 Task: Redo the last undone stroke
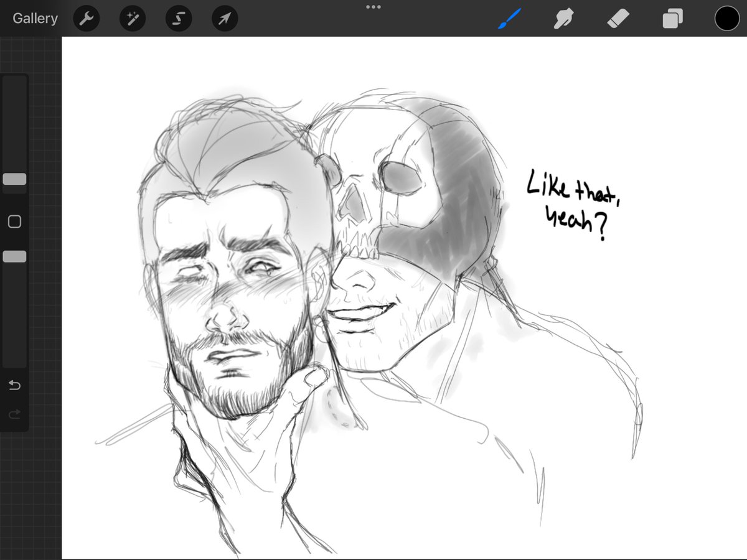[14, 413]
